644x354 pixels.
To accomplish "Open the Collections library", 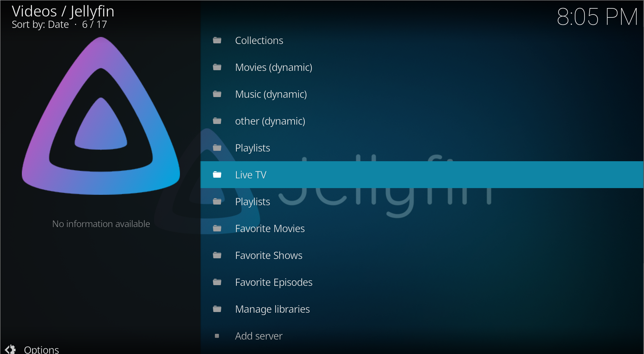I will point(259,40).
